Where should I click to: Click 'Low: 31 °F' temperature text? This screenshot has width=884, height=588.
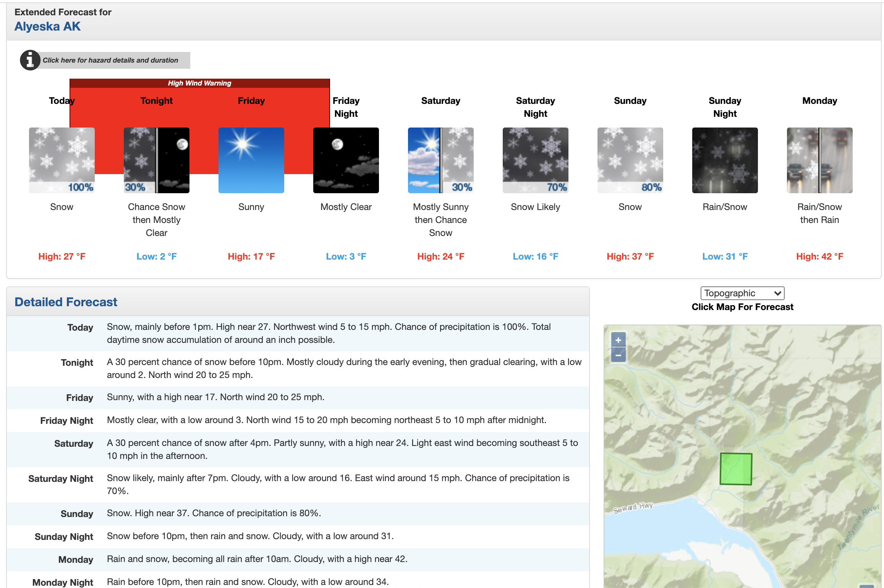(725, 257)
